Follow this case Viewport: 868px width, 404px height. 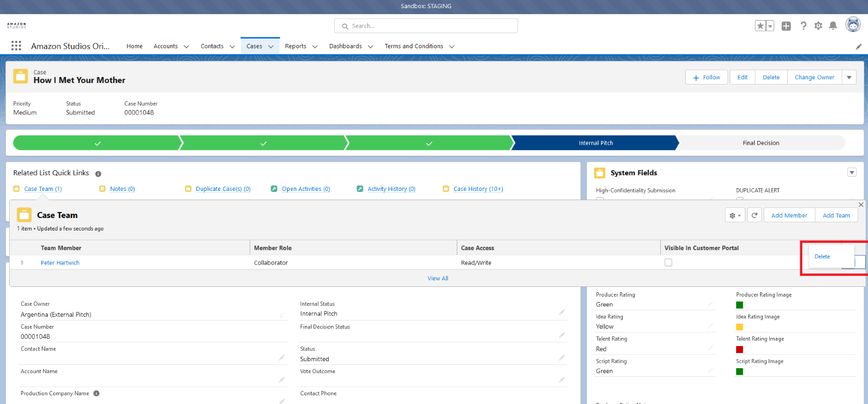point(706,78)
